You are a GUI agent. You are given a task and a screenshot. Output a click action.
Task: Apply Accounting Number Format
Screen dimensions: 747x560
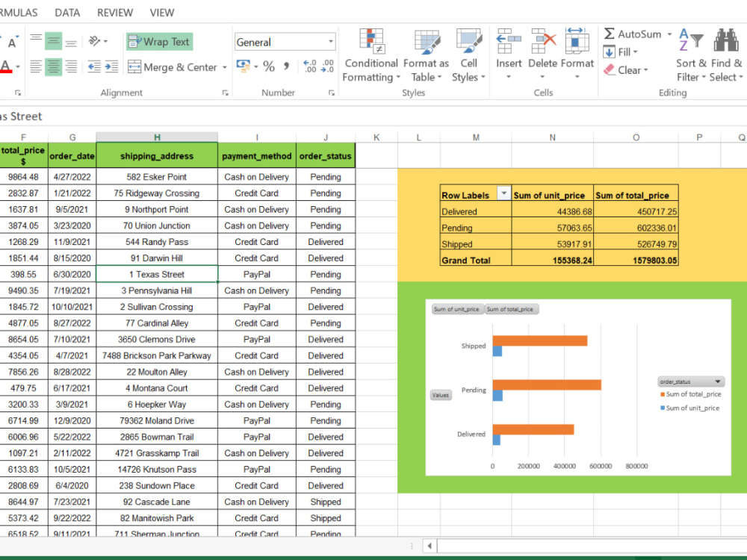(243, 66)
